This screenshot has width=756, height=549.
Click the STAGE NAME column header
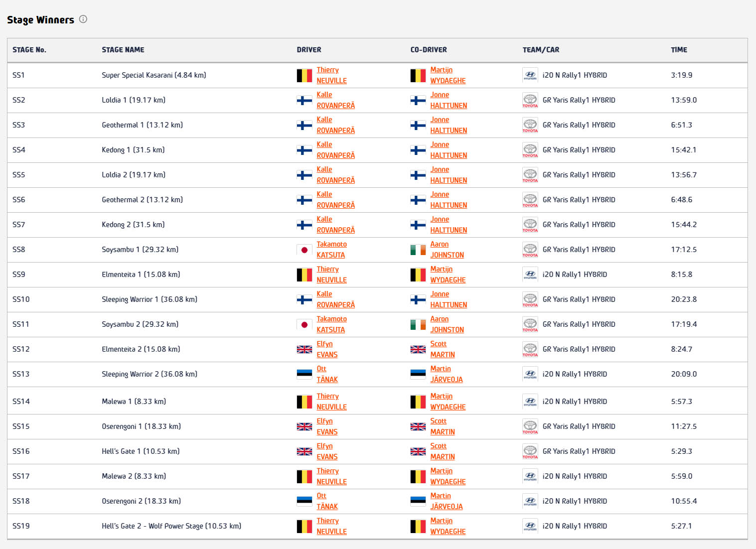coord(123,50)
